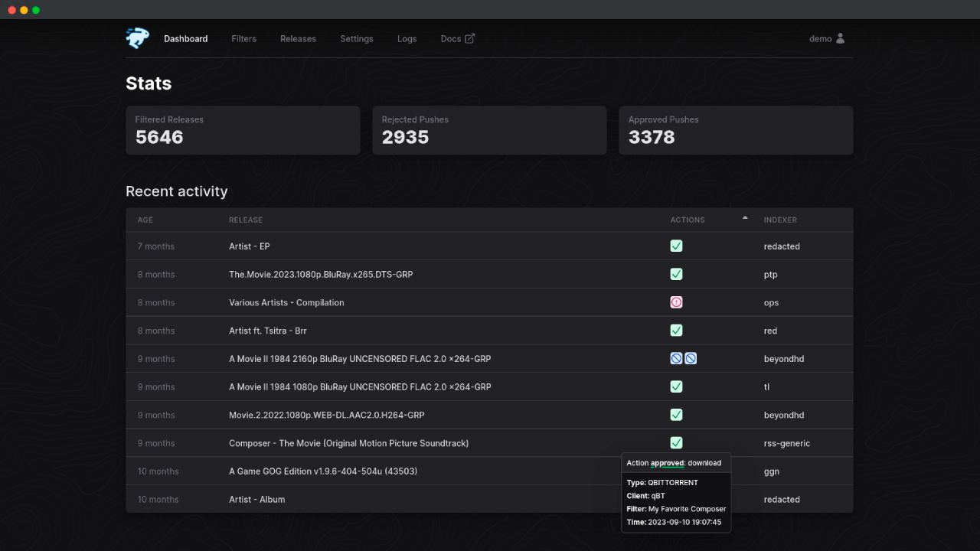
Task: Select the Dashboard navigation item
Action: pos(185,39)
